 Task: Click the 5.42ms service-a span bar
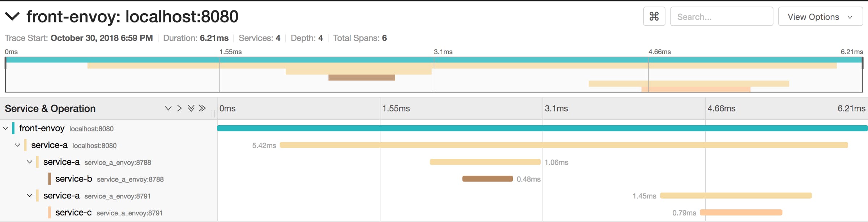[x=563, y=145]
